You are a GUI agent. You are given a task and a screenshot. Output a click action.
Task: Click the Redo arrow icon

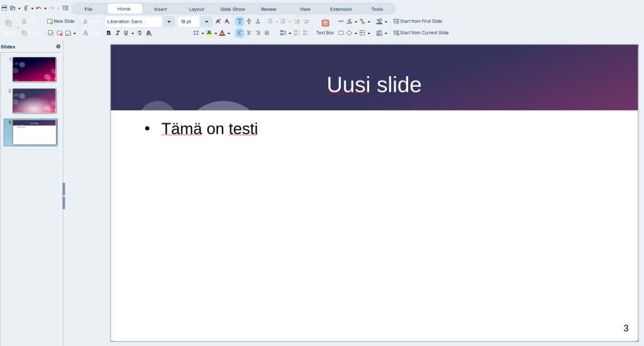click(52, 8)
